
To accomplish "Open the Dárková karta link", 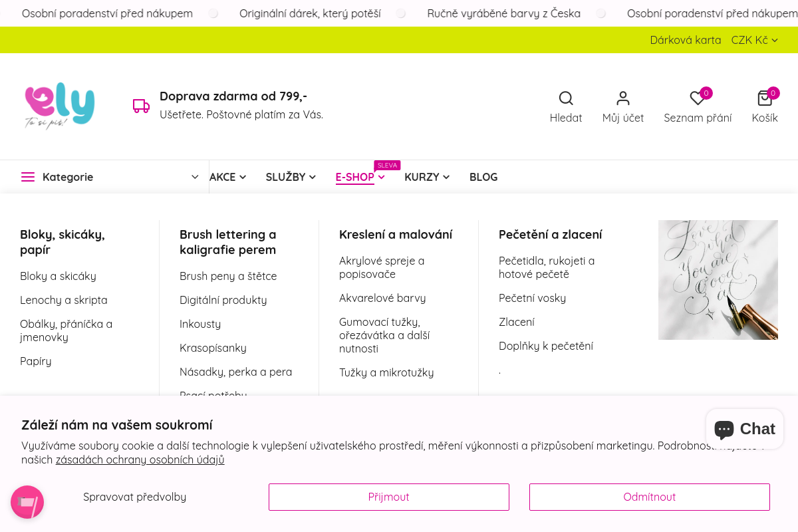I will point(686,40).
